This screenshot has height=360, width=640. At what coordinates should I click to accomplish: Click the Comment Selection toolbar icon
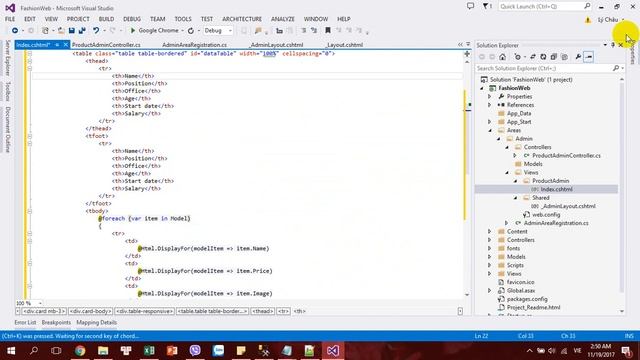(304, 31)
